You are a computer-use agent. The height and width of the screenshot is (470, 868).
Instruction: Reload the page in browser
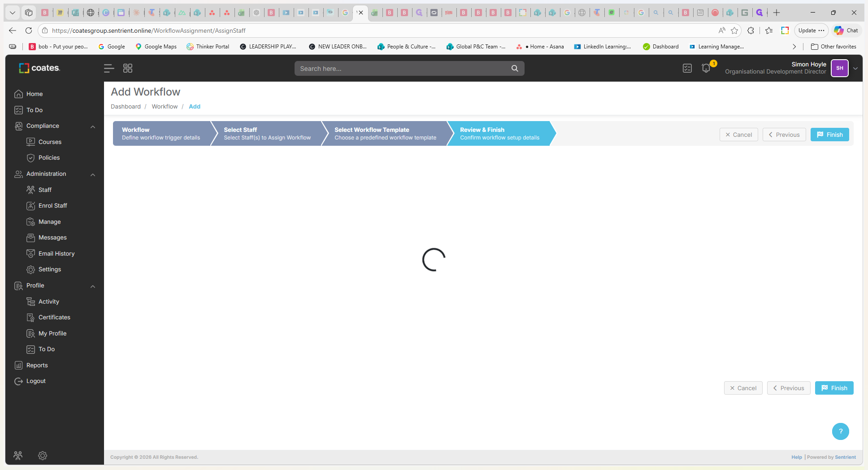click(29, 30)
